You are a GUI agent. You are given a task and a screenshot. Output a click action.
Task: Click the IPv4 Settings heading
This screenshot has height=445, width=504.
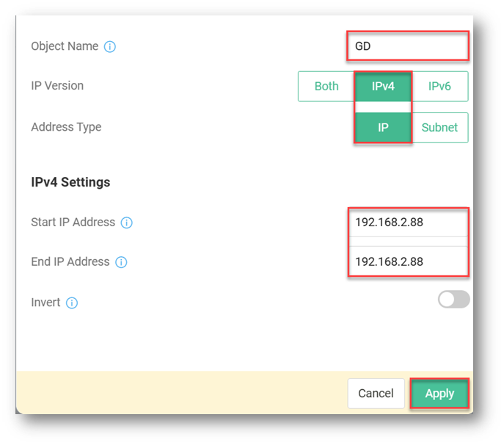click(x=70, y=182)
